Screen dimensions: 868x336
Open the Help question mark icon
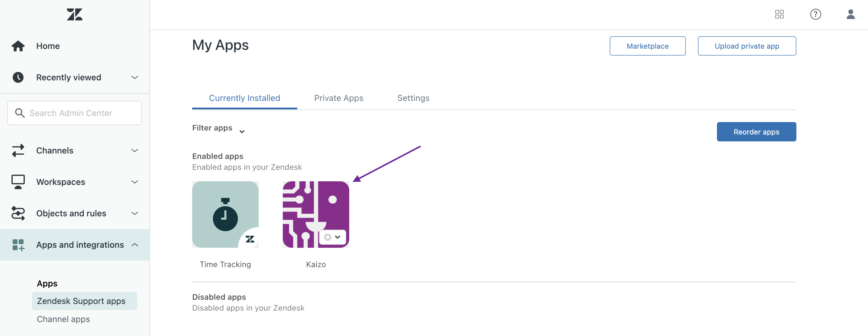[x=815, y=14]
